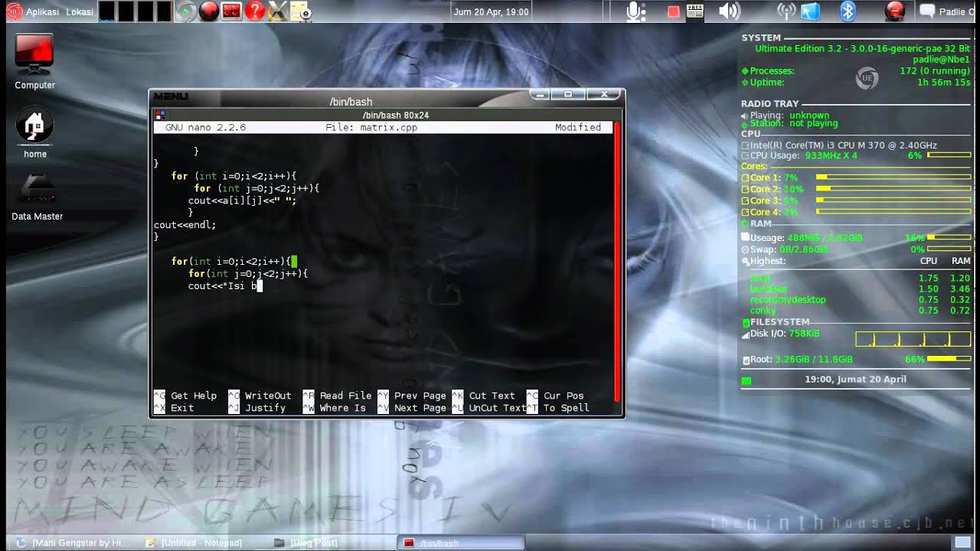Click the Uptime '1h 56m 15s' value
This screenshot has width=980, height=551.
point(944,83)
